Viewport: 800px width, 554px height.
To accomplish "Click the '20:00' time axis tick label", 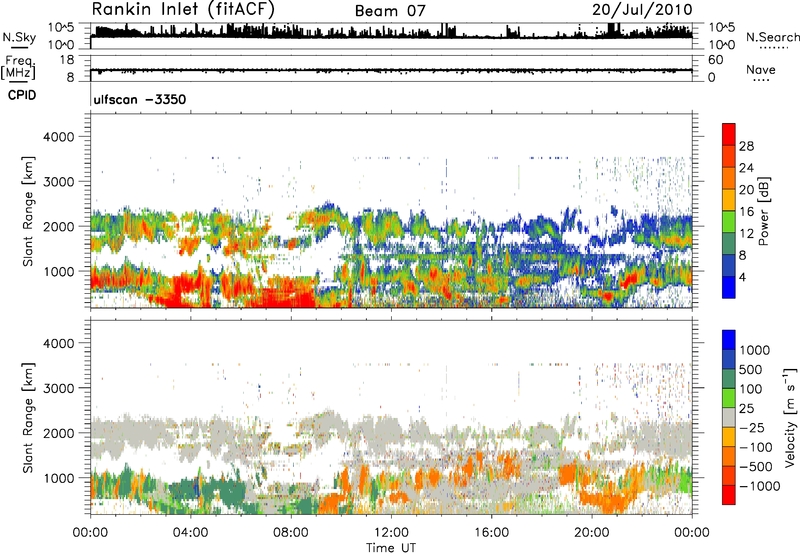I will 591,533.
